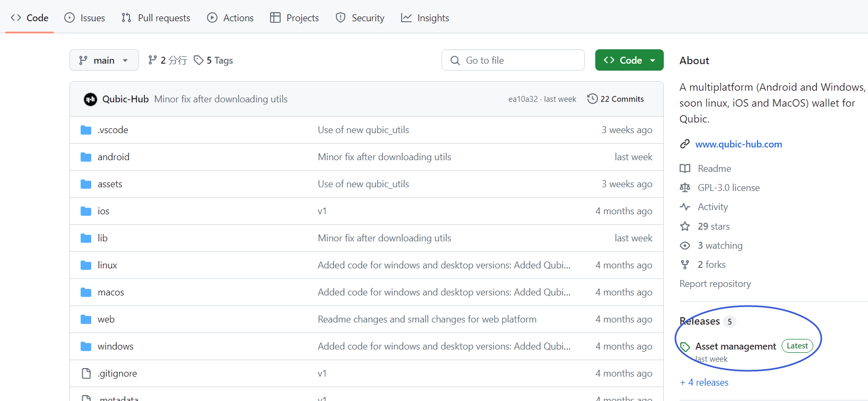The image size is (868, 401).
Task: Click the scale icon beside GPL-3.0 license
Action: point(685,188)
